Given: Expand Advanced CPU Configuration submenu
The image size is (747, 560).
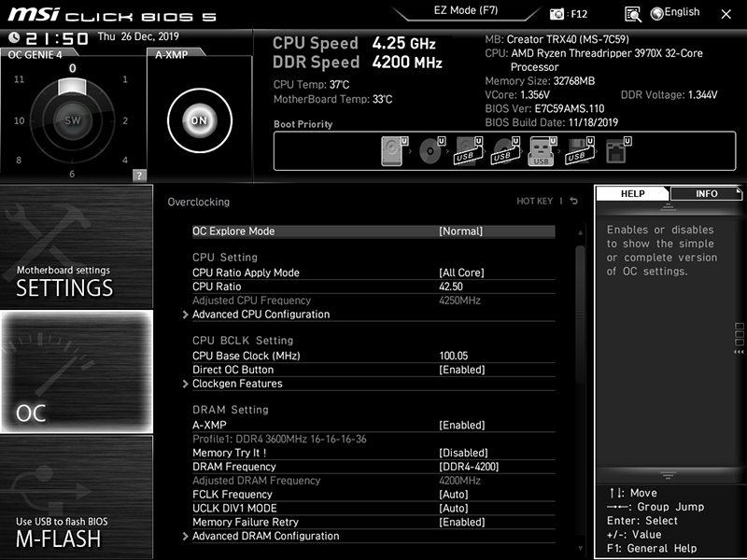Looking at the screenshot, I should click(x=261, y=315).
